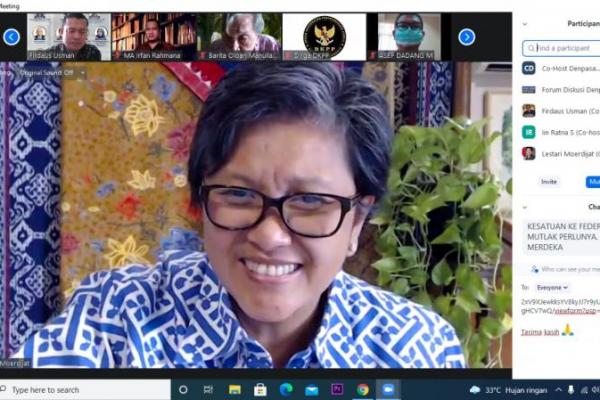Select ASEP DADANG M video thumbnail
Image resolution: width=600 pixels, height=400 pixels.
(x=409, y=37)
